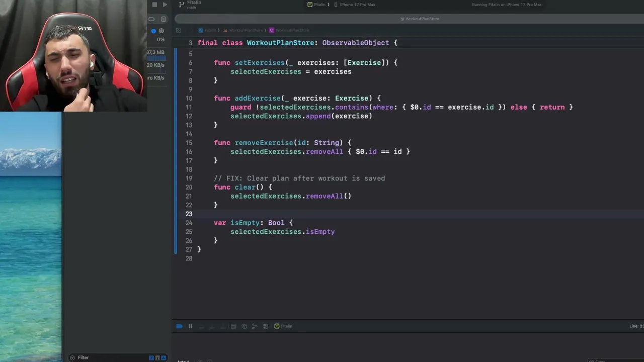This screenshot has height=362, width=644.
Task: Click WorkoutPlanStore in the class declaration
Action: (x=281, y=43)
